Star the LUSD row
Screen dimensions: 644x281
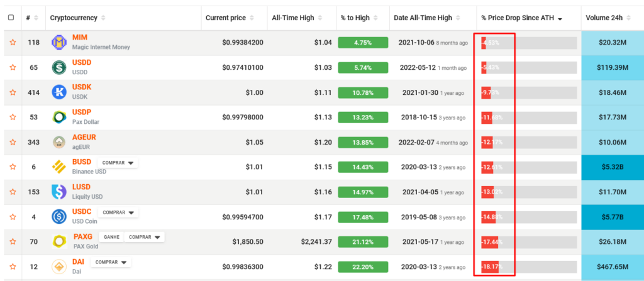coord(13,192)
